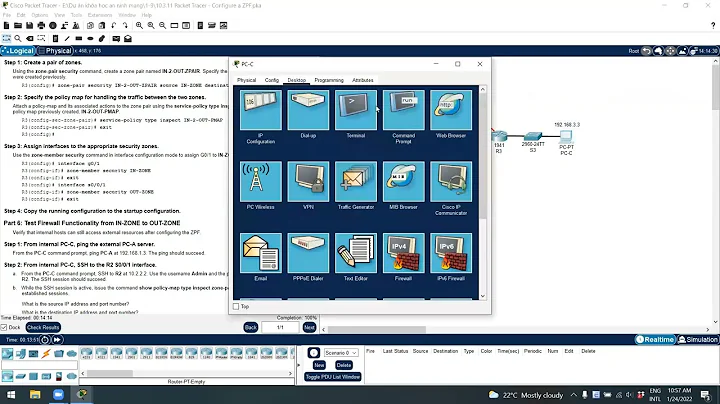Launch the PPPoE Dialer app

coord(308,253)
